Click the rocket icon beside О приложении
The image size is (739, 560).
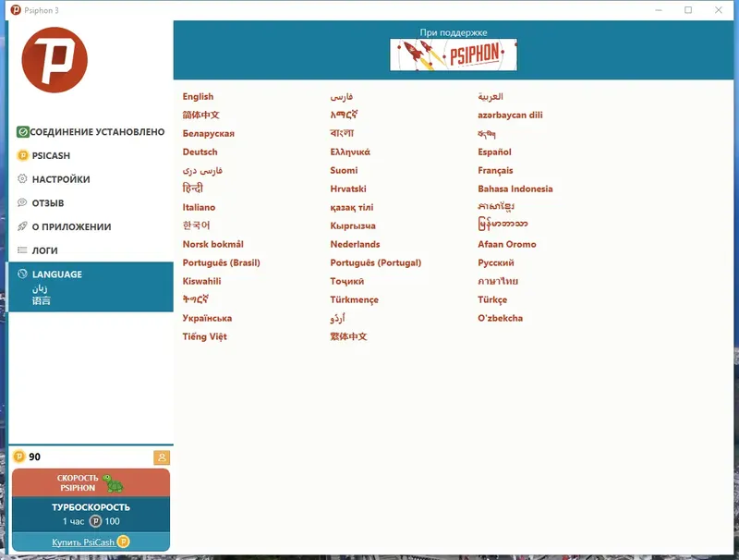pos(22,226)
